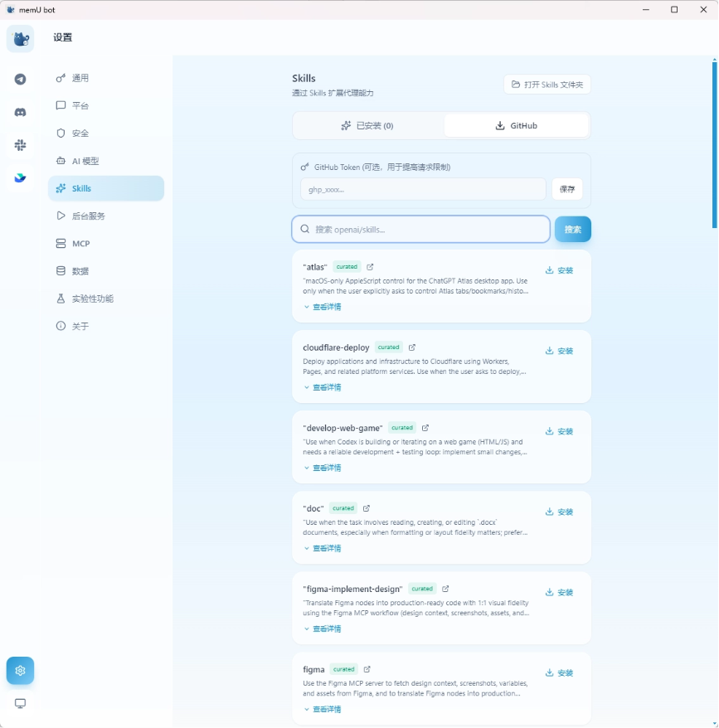Click the "figma-implement-design" skill title
This screenshot has height=728, width=719.
[x=353, y=590]
